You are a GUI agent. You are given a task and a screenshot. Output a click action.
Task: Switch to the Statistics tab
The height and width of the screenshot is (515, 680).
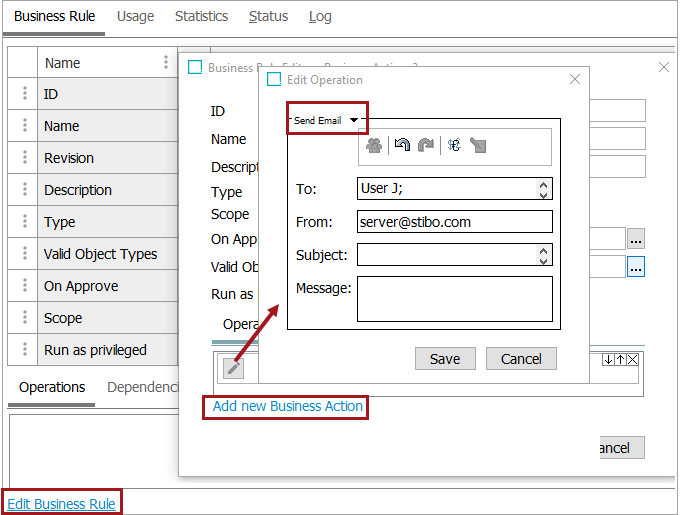coord(201,16)
